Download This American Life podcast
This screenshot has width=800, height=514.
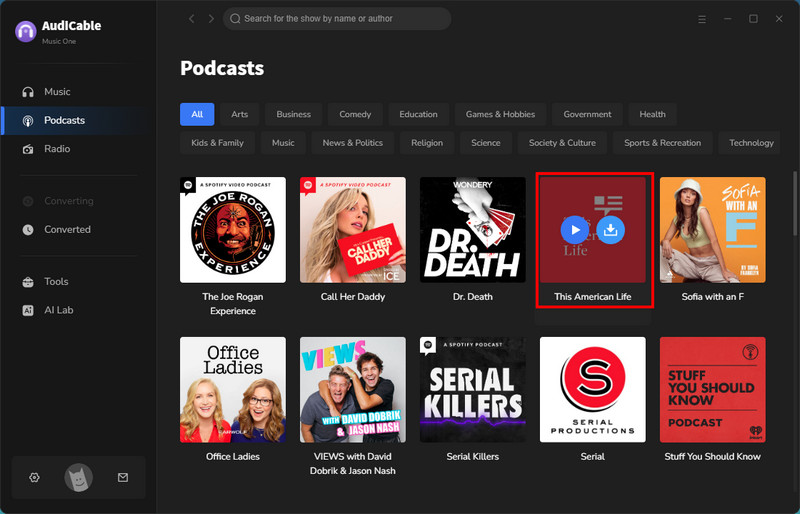pos(610,230)
